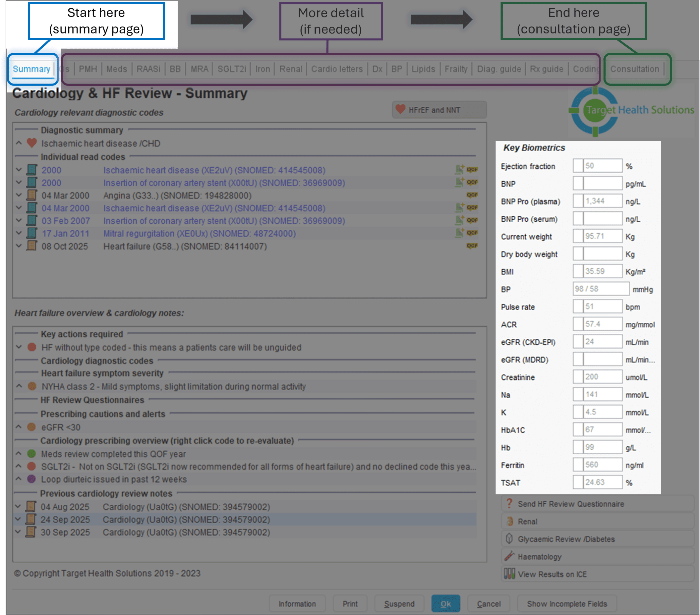Click the Glycaemic Review /Diabetes icon
Image resolution: width=700 pixels, height=615 pixels.
509,539
